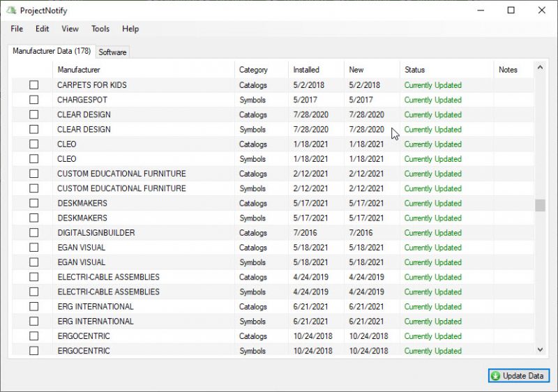Click the scroll up arrow in the list
The width and height of the screenshot is (558, 392).
coord(540,68)
